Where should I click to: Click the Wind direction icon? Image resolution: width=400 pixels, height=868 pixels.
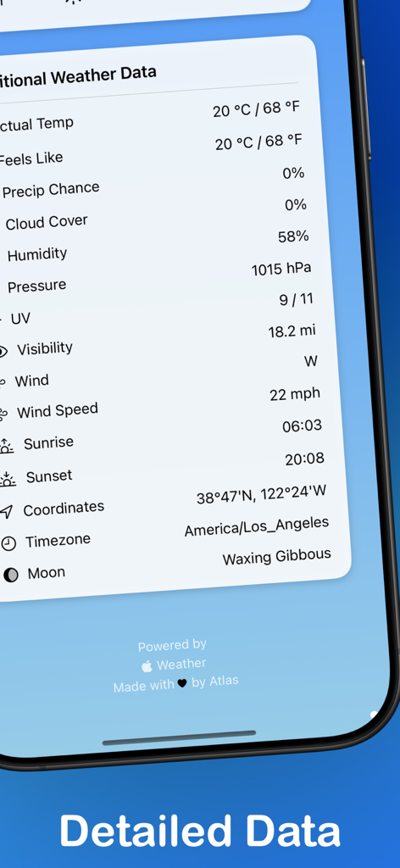pyautogui.click(x=3, y=382)
